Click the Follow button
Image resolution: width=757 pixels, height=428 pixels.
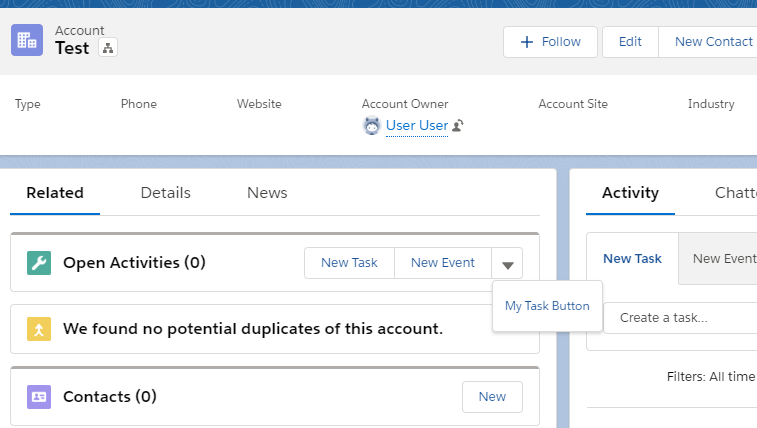pos(550,42)
